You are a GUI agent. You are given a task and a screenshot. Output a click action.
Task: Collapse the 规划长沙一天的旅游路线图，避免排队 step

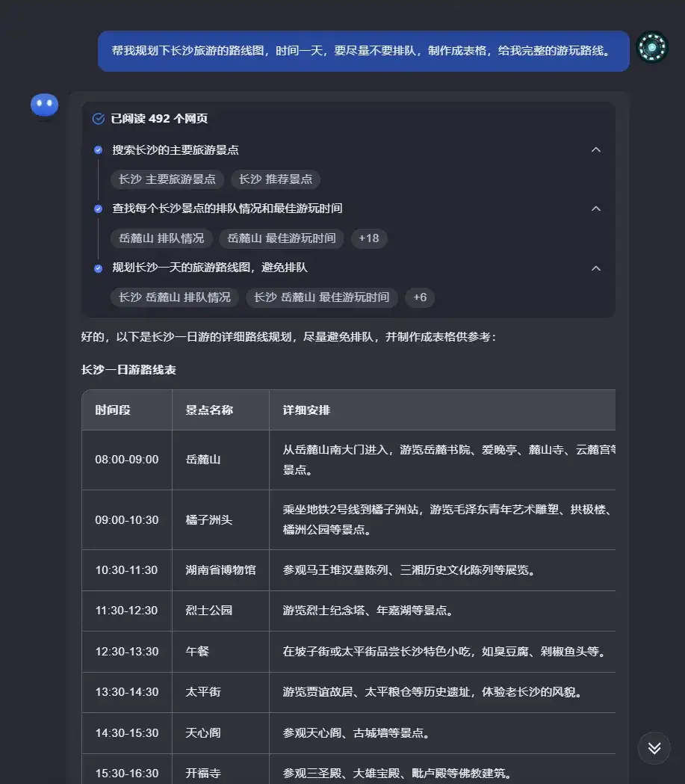[596, 268]
